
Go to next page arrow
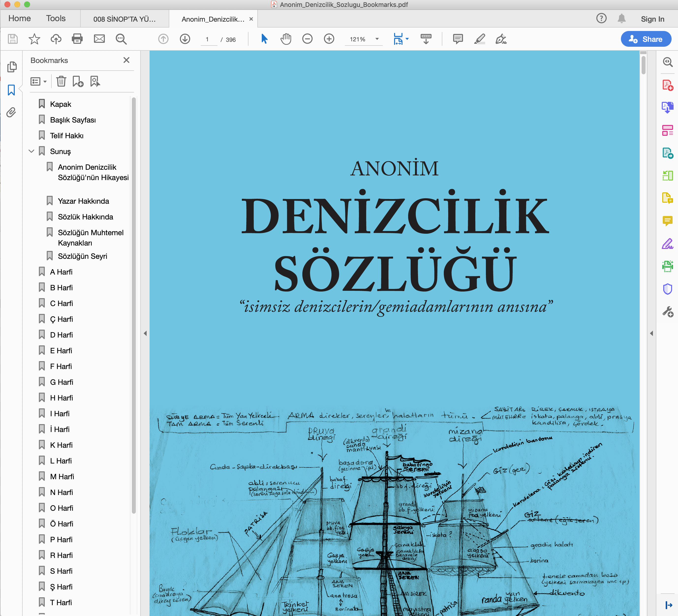pyautogui.click(x=185, y=39)
